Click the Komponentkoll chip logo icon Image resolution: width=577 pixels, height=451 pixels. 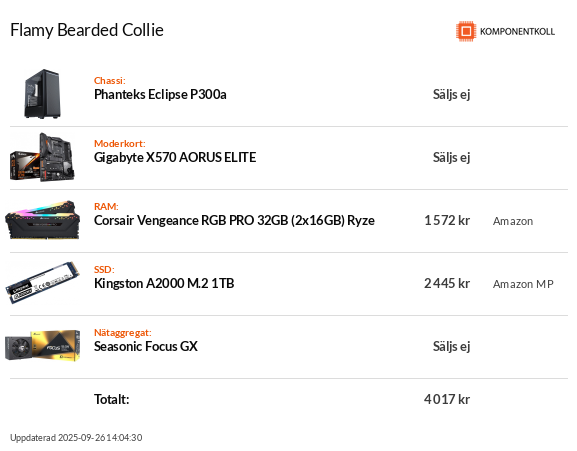pos(466,31)
